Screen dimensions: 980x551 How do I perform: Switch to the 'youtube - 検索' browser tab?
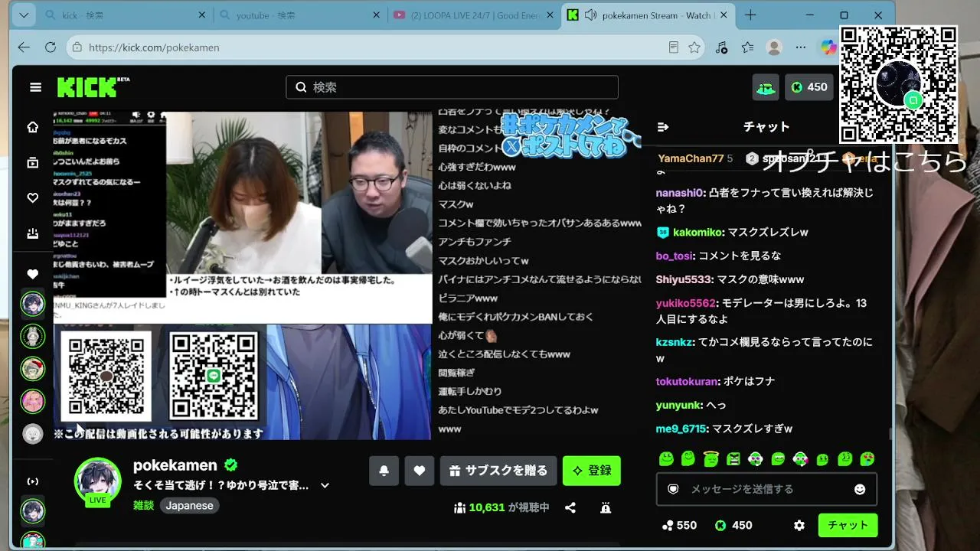tap(299, 15)
